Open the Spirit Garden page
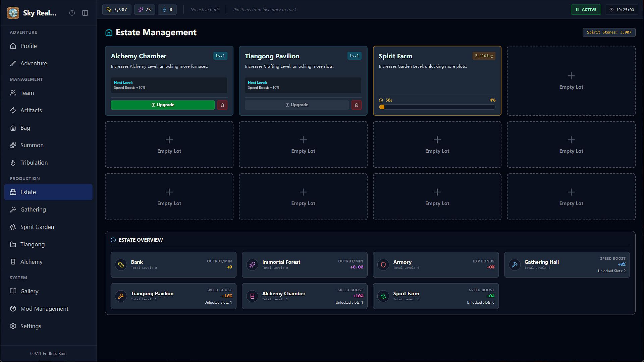 pyautogui.click(x=37, y=227)
